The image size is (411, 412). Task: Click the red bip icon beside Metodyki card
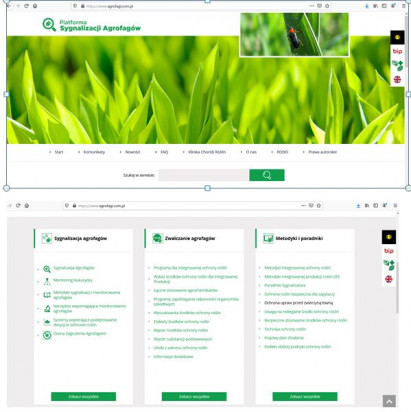pos(389,251)
